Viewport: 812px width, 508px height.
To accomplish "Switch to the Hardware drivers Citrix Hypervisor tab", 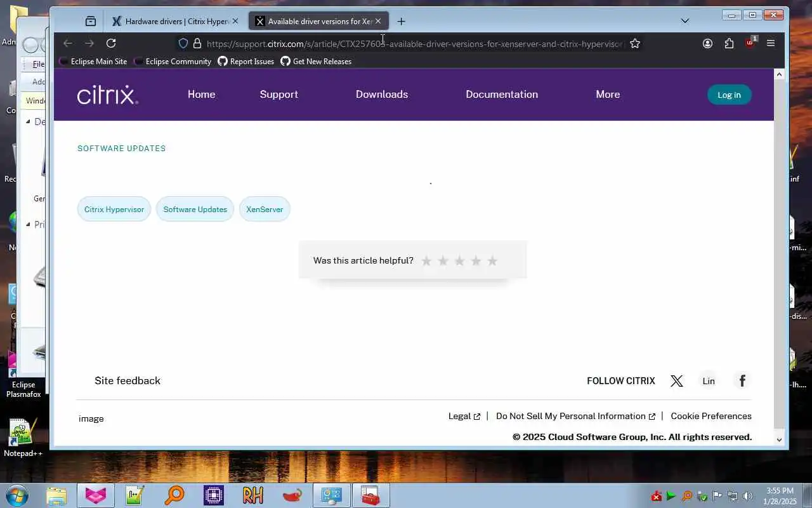I will coord(176,21).
